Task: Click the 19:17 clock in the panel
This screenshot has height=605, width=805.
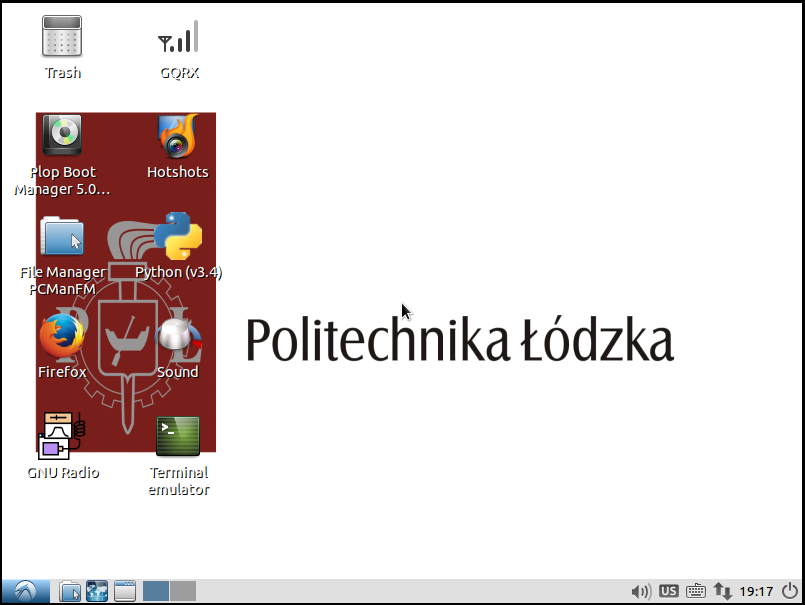Action: (756, 592)
